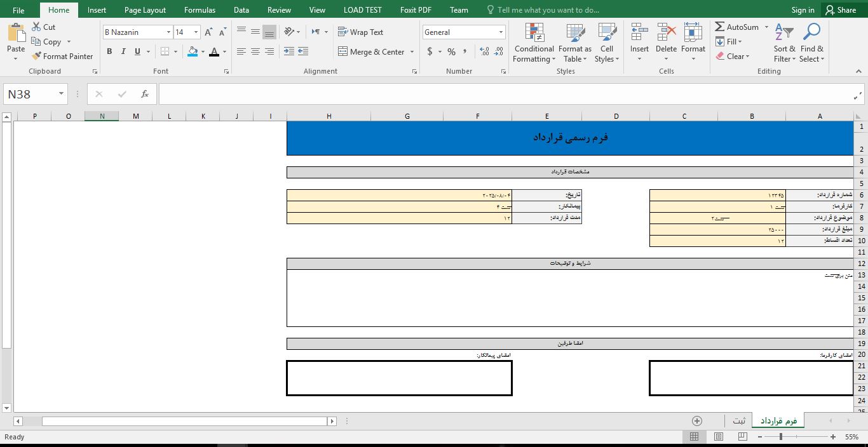Open Sort & Filter options
Screen dimensions: 868x447
coord(784,43)
